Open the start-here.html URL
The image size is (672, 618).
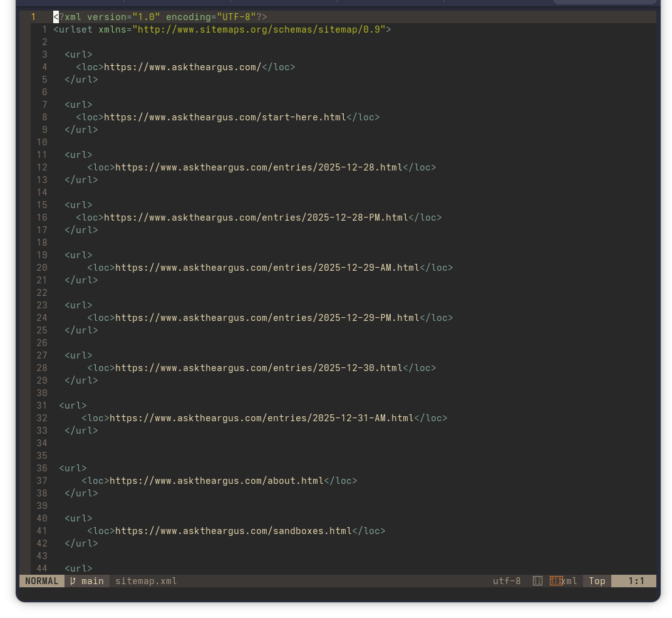coord(225,117)
